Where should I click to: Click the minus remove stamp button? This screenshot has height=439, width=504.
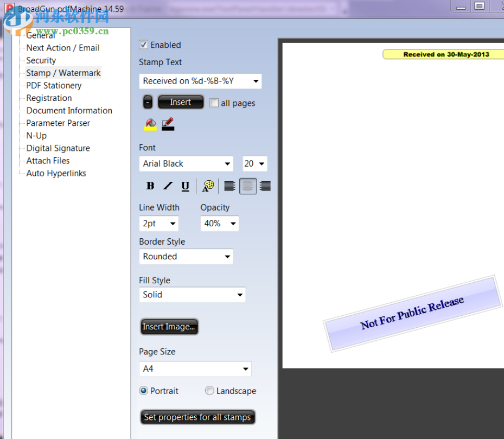(x=148, y=102)
